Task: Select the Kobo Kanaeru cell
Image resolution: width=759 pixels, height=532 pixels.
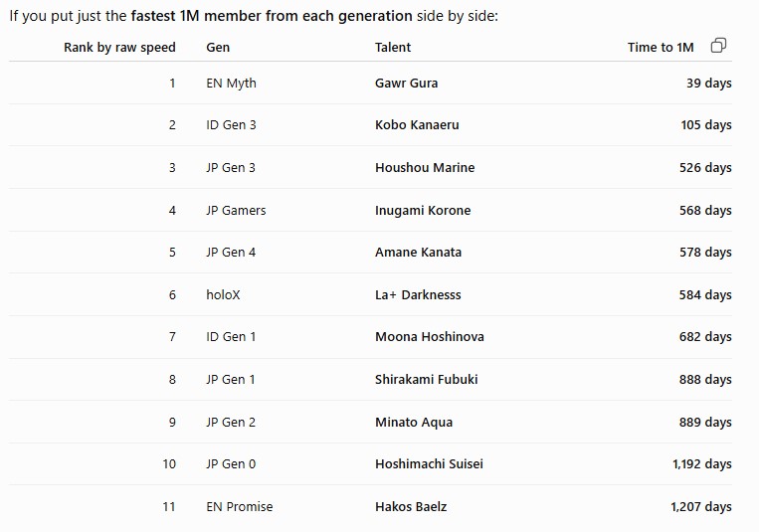Action: click(x=417, y=125)
